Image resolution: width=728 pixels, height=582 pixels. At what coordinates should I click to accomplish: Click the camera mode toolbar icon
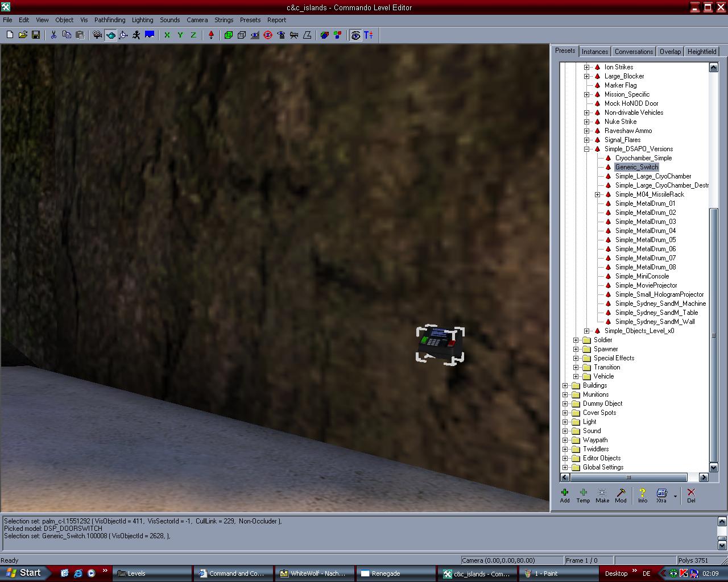pyautogui.click(x=97, y=35)
